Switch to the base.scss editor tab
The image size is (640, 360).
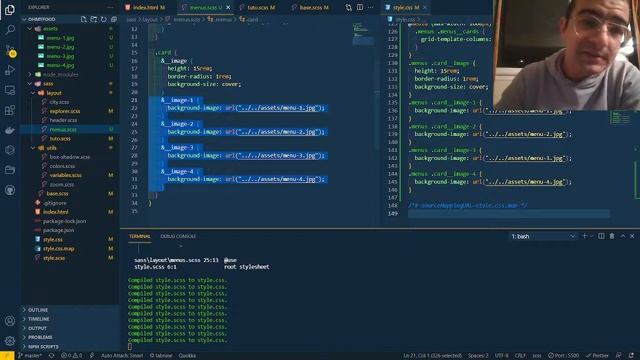[311, 7]
